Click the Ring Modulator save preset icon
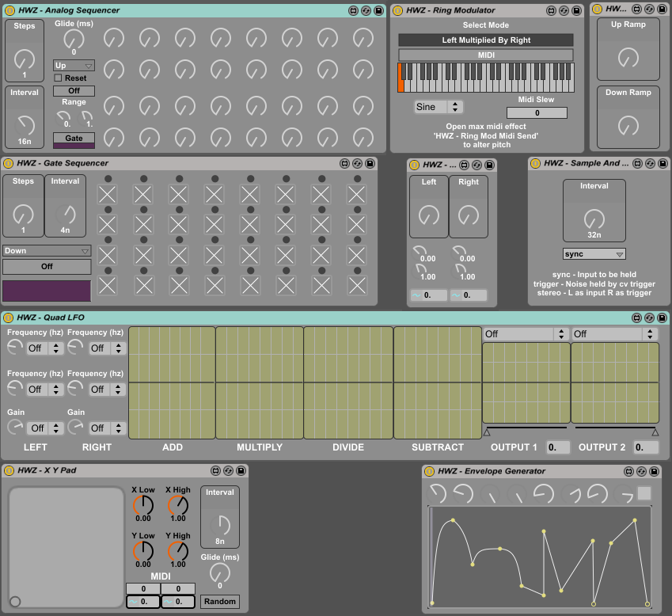 (577, 10)
